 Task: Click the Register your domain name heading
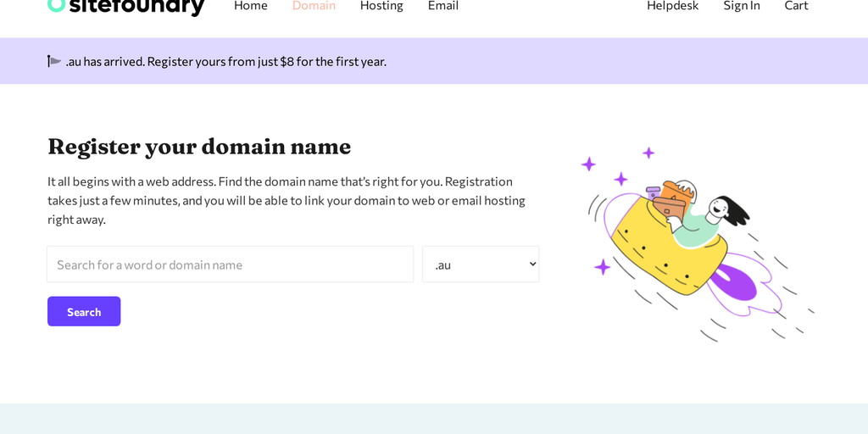tap(199, 147)
